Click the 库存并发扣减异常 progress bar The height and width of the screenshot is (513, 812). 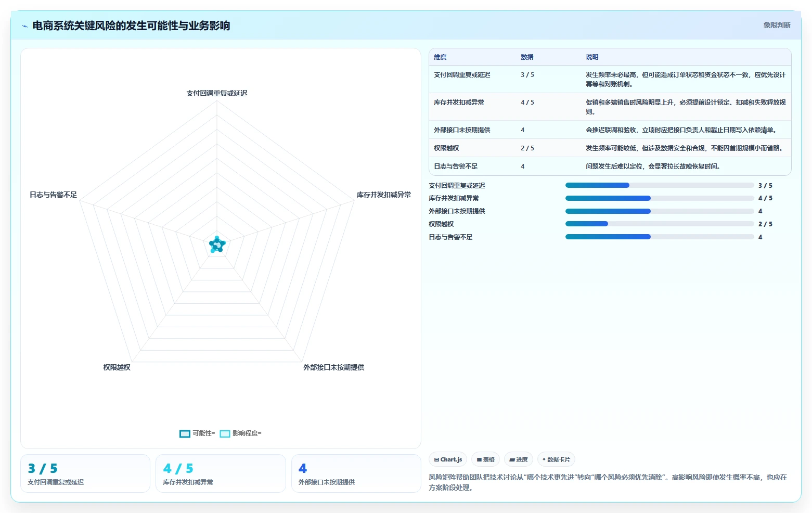[659, 198]
